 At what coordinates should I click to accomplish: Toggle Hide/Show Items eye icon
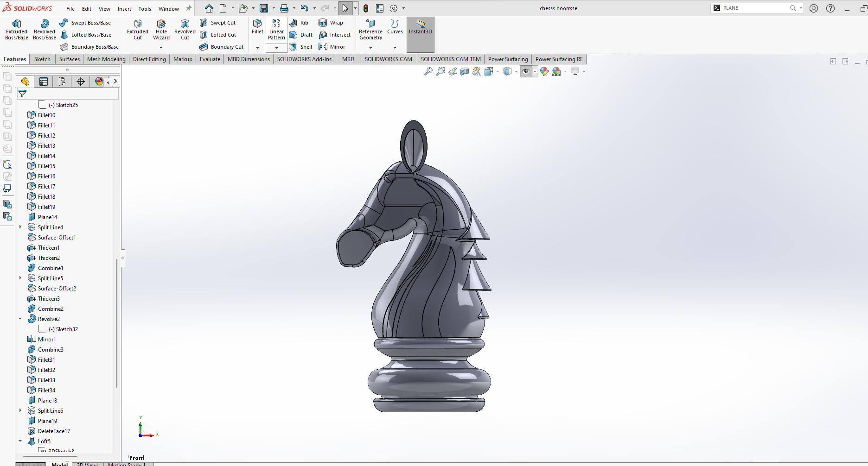coord(525,71)
